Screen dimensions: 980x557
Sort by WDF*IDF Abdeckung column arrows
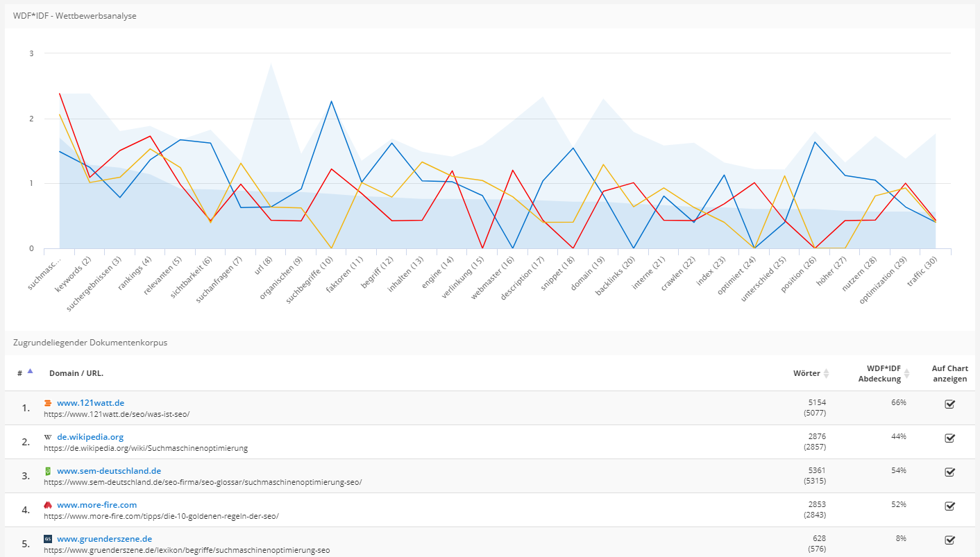[x=906, y=373]
